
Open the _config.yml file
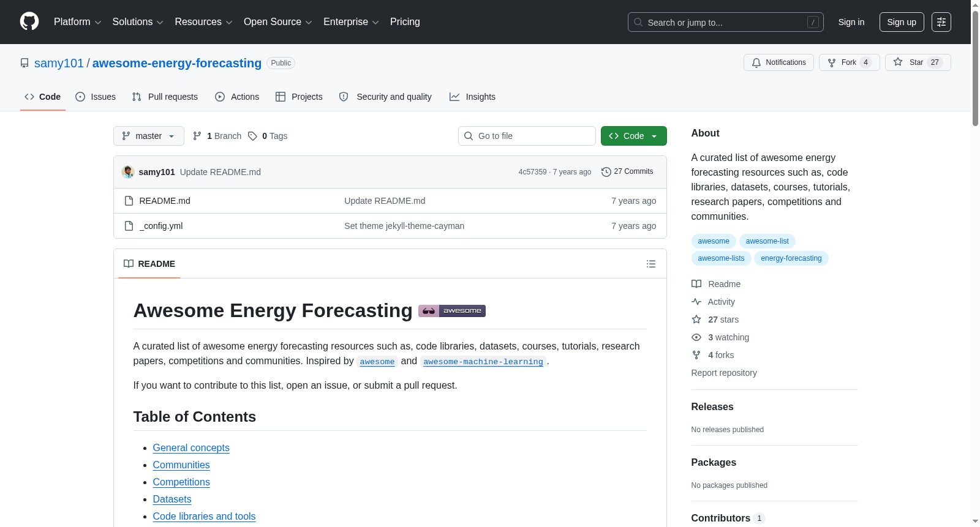pyautogui.click(x=161, y=226)
